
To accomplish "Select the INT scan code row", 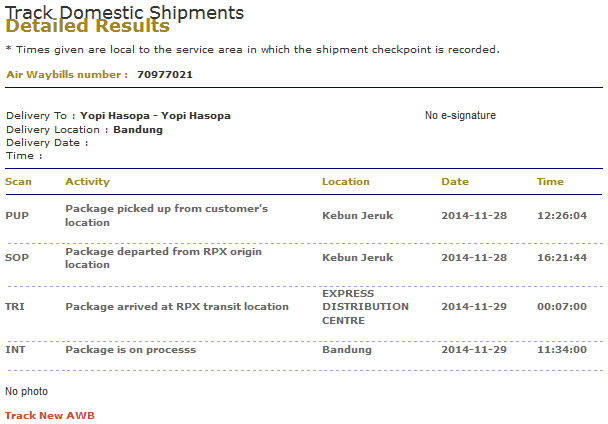I will point(15,351).
